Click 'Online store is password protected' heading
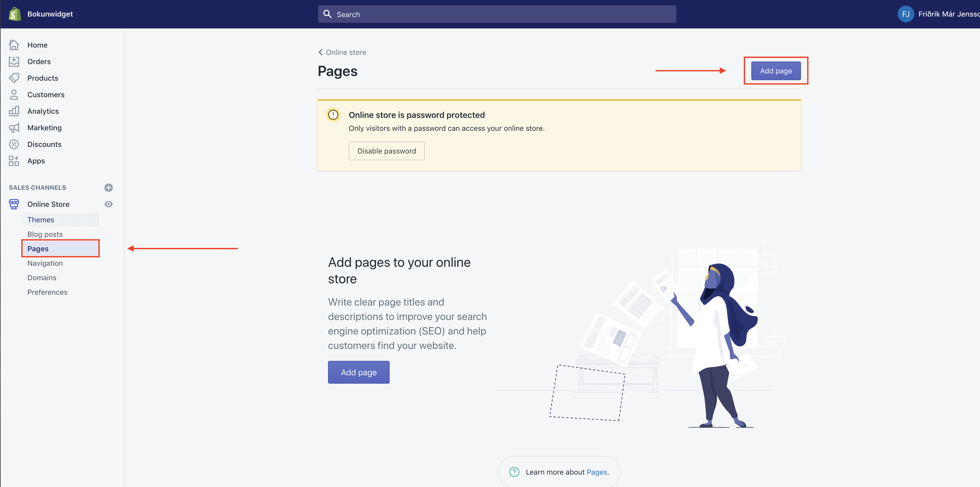The image size is (980, 487). coord(417,115)
